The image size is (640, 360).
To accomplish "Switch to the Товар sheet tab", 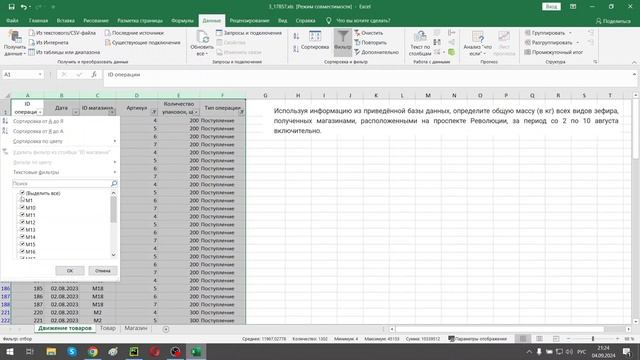I will coord(108,328).
